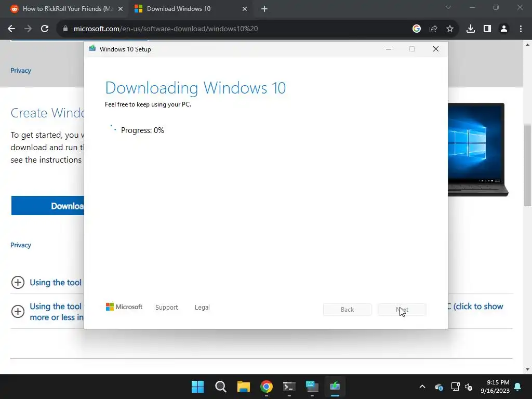532x399 pixels.
Task: Open the monitor app on taskbar
Action: click(312, 387)
